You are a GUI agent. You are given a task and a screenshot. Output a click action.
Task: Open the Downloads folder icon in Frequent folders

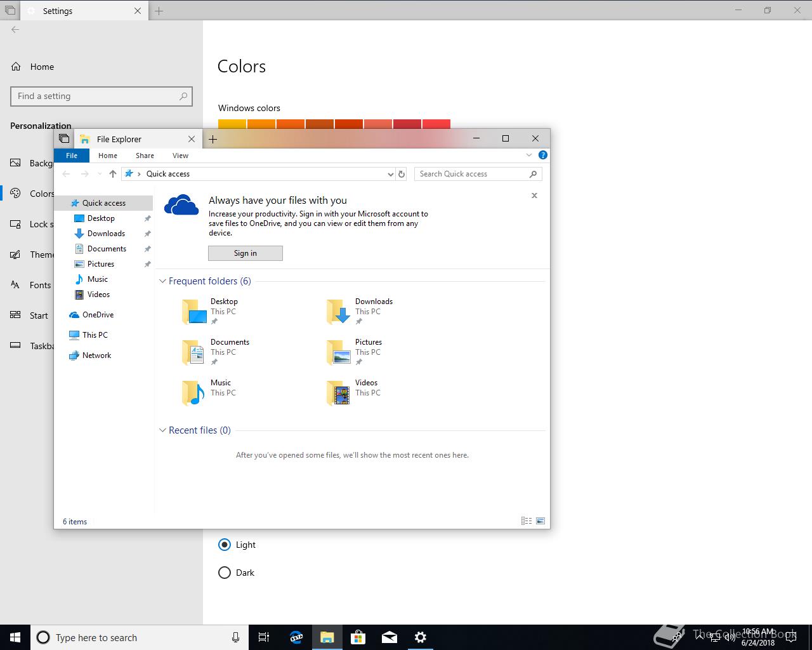[339, 312]
